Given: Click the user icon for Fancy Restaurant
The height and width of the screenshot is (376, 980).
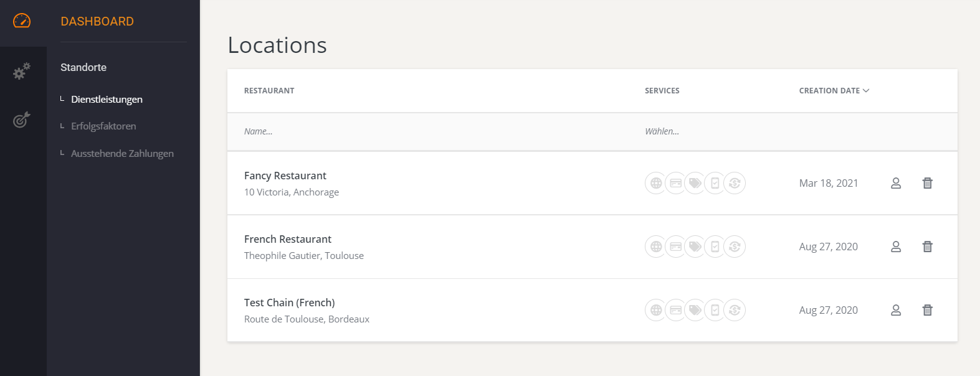Looking at the screenshot, I should pyautogui.click(x=896, y=183).
